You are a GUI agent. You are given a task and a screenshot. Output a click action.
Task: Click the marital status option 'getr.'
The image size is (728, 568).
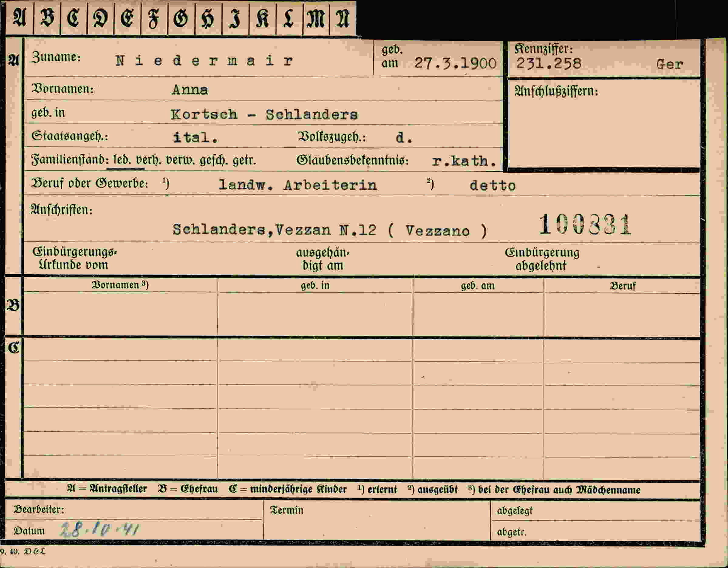pos(244,161)
